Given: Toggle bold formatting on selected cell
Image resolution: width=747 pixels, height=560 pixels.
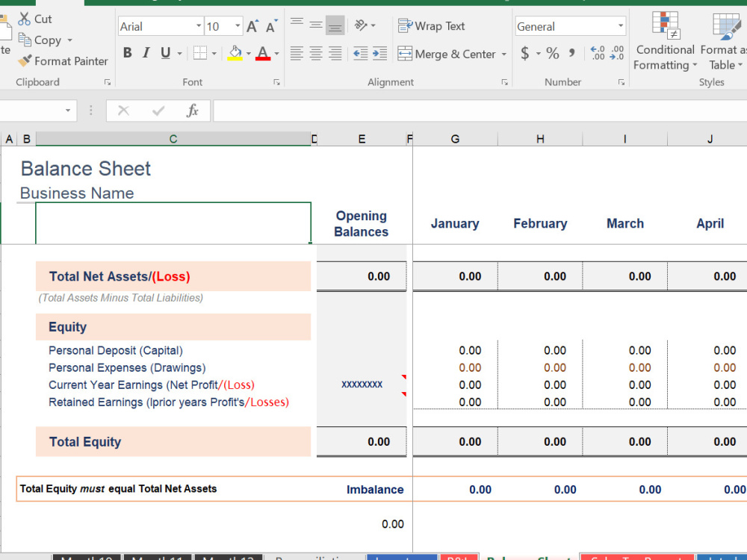Looking at the screenshot, I should pos(127,53).
